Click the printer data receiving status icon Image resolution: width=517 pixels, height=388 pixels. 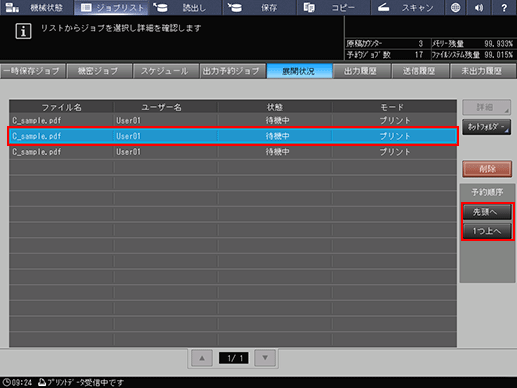click(x=42, y=382)
